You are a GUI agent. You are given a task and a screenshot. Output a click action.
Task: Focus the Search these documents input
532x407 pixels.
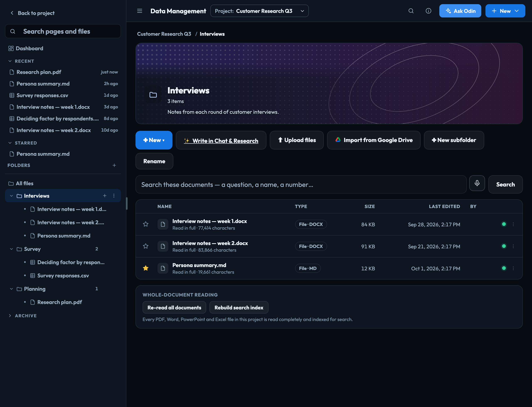[x=301, y=184]
